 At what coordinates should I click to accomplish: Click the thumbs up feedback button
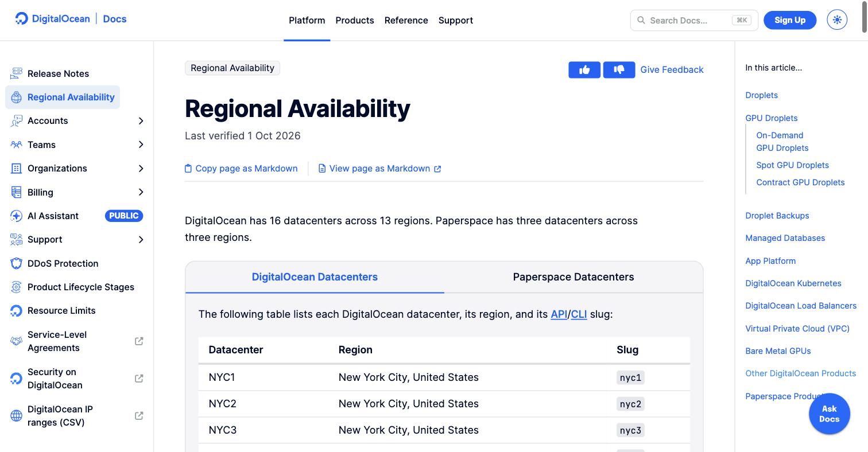[x=584, y=70]
